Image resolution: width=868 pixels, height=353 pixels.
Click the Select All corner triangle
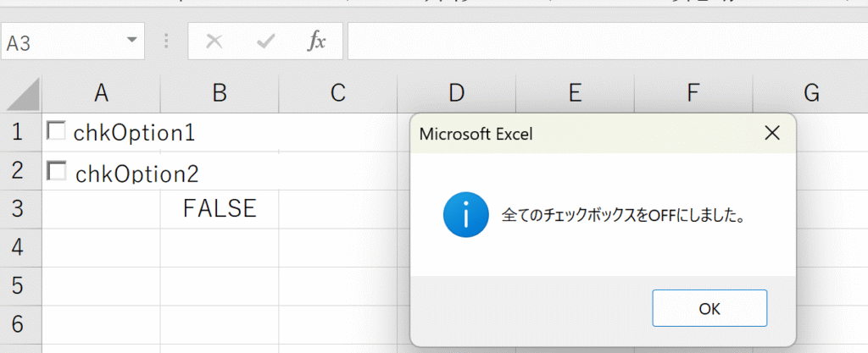coord(24,94)
